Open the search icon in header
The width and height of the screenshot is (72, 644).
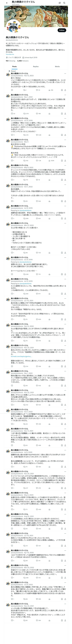[x=64, y=3]
